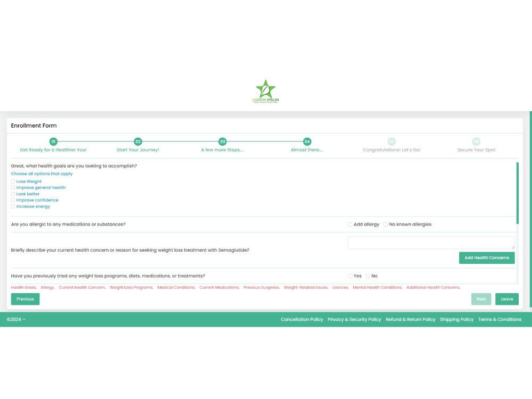Open the Terms & Conditions link

(x=500, y=319)
